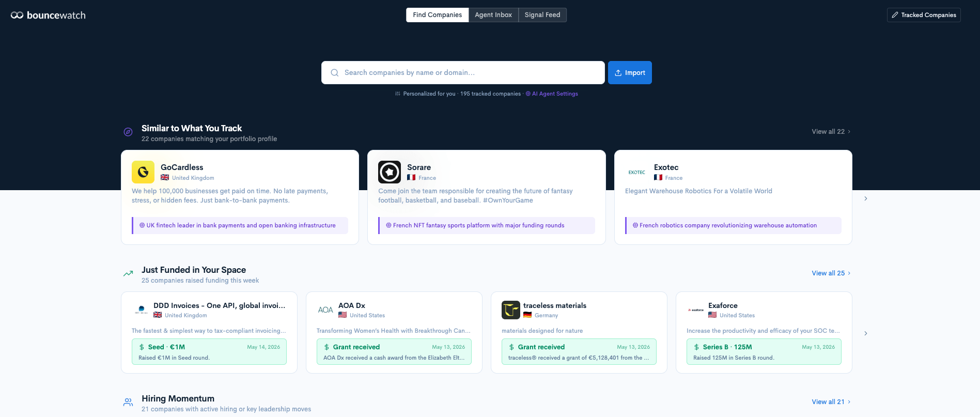The image size is (980, 417).
Task: Open the Agent Inbox tab
Action: [493, 15]
